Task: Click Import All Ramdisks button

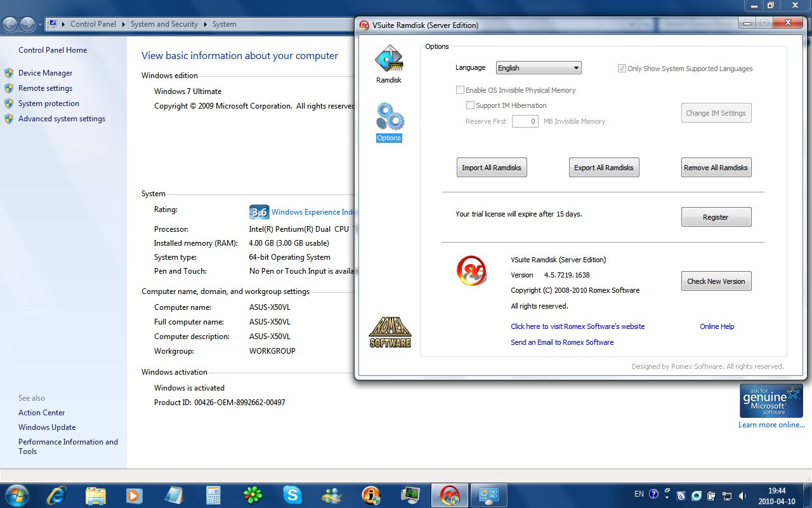Action: tap(492, 168)
